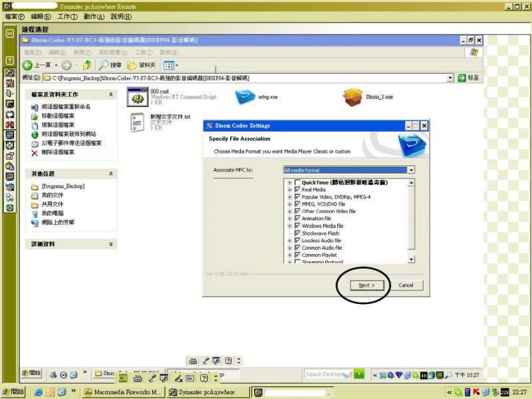Image resolution: width=532 pixels, height=399 pixels.
Task: Open 我的電腦 in other places
Action: point(53,213)
